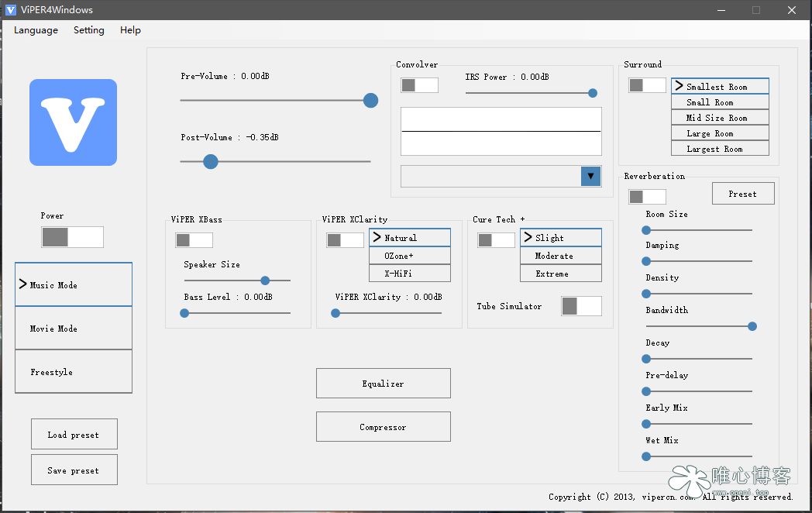The height and width of the screenshot is (513, 812).
Task: Click the Reverberation Preset button
Action: pyautogui.click(x=743, y=194)
